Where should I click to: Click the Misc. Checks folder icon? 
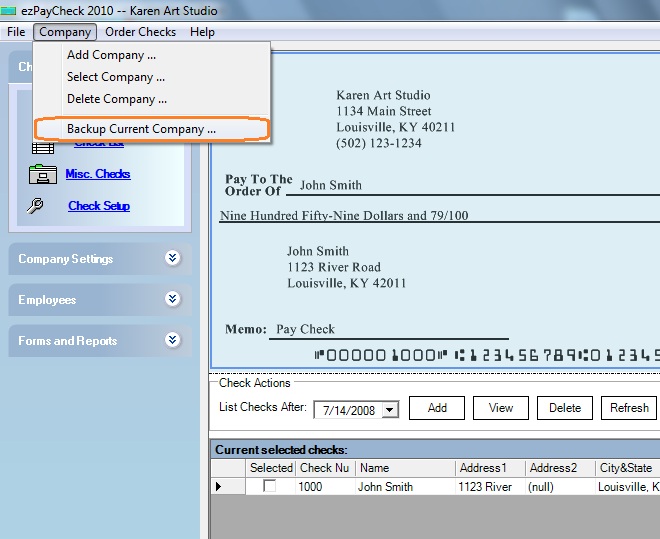tap(42, 174)
